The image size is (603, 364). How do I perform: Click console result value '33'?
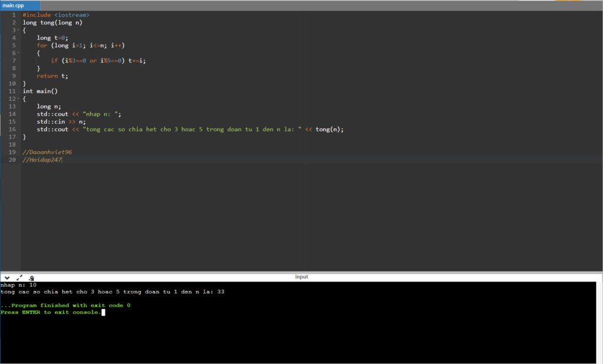pos(221,292)
